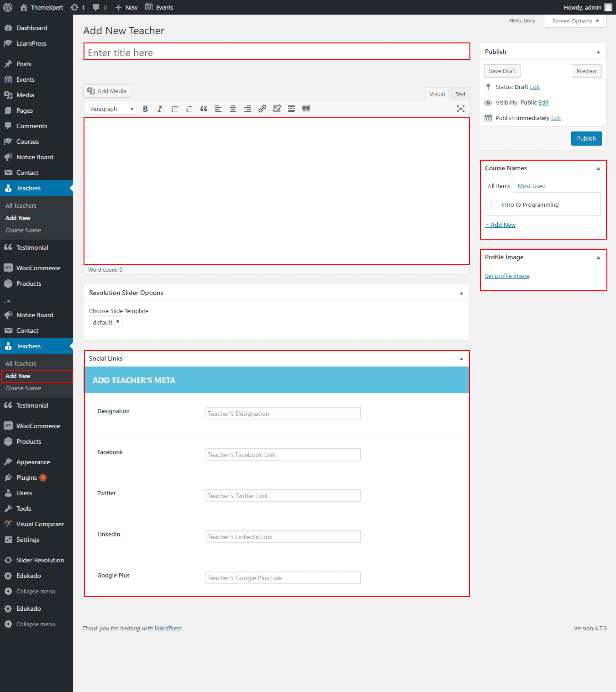Insert a blockquote using the toolbar
Image resolution: width=616 pixels, height=692 pixels.
click(204, 109)
